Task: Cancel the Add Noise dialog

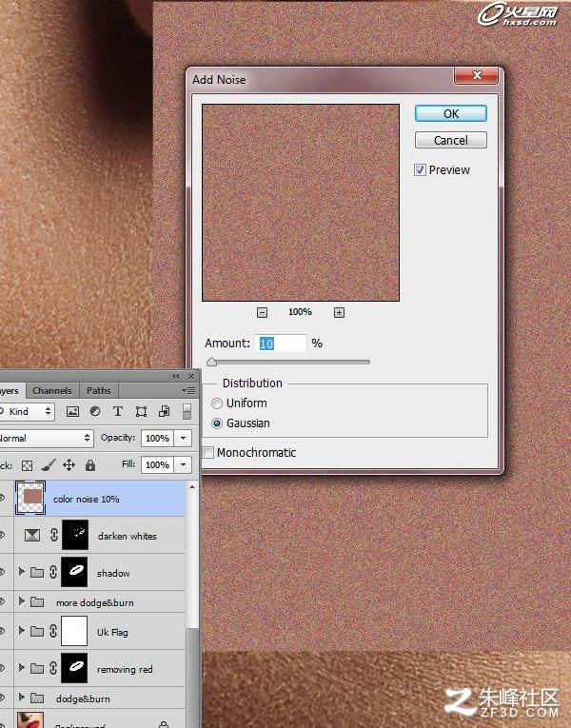Action: pos(451,140)
